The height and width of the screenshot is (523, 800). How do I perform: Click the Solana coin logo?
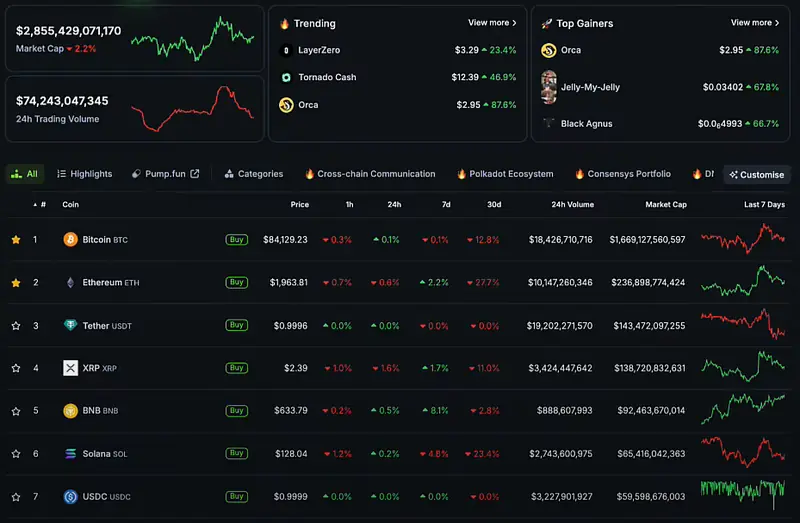pyautogui.click(x=70, y=453)
